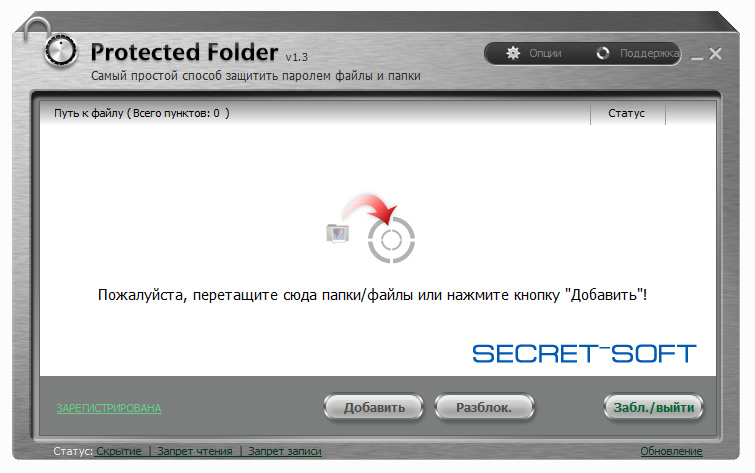This screenshot has height=473, width=755.
Task: Click the folder icon in drop area
Action: (x=338, y=234)
